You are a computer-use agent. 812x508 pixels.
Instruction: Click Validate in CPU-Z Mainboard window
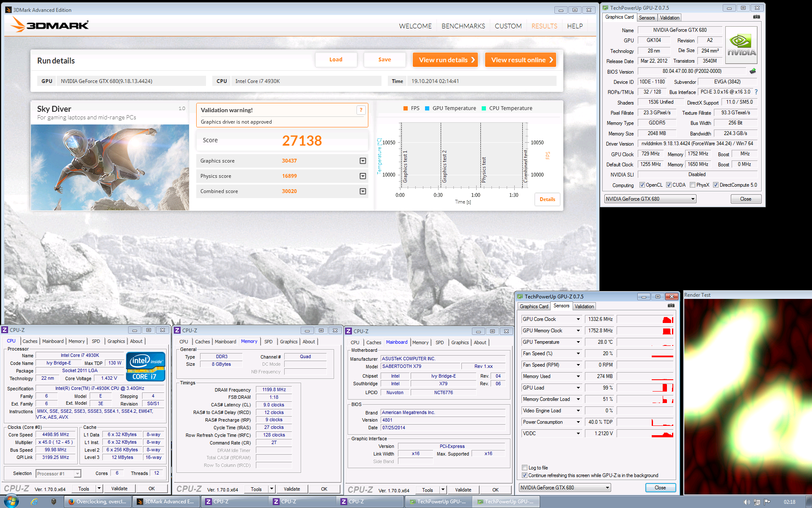[x=463, y=490]
